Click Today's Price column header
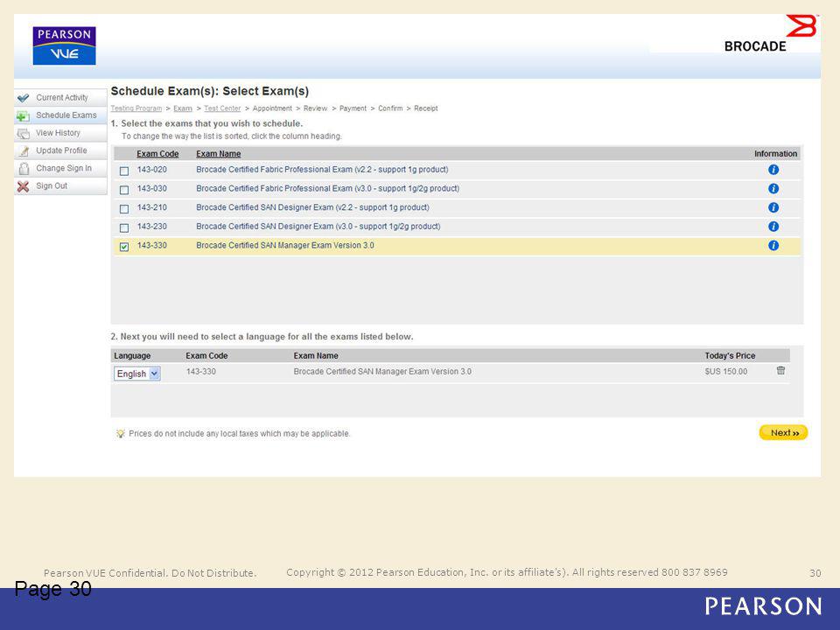This screenshot has height=630, width=840. [730, 356]
